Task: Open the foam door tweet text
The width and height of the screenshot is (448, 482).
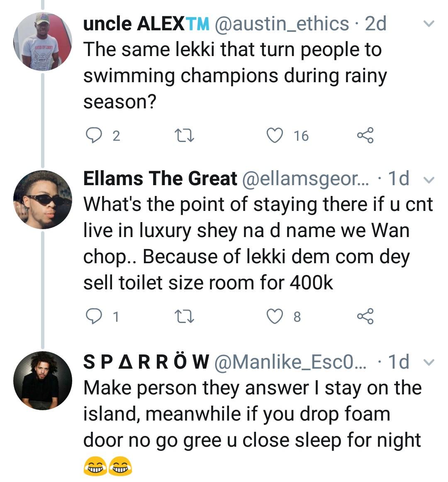Action: coord(252,414)
